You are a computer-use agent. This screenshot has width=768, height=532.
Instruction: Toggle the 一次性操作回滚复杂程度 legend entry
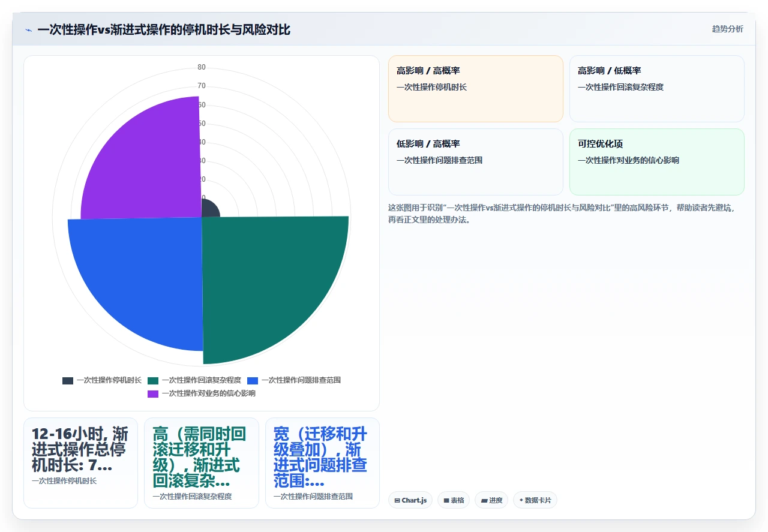(x=194, y=380)
